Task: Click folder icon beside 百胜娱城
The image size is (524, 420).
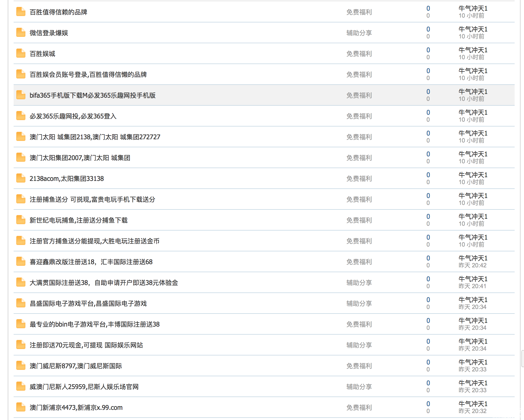Action: click(x=21, y=53)
